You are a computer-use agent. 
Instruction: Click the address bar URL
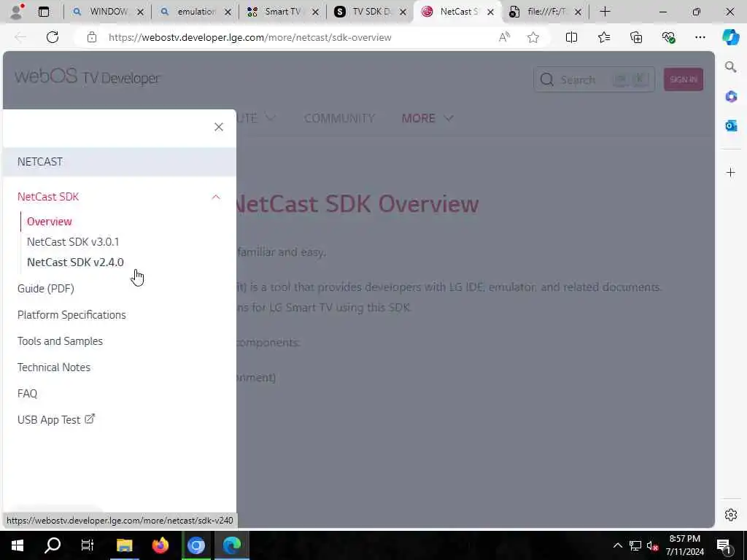pos(249,37)
